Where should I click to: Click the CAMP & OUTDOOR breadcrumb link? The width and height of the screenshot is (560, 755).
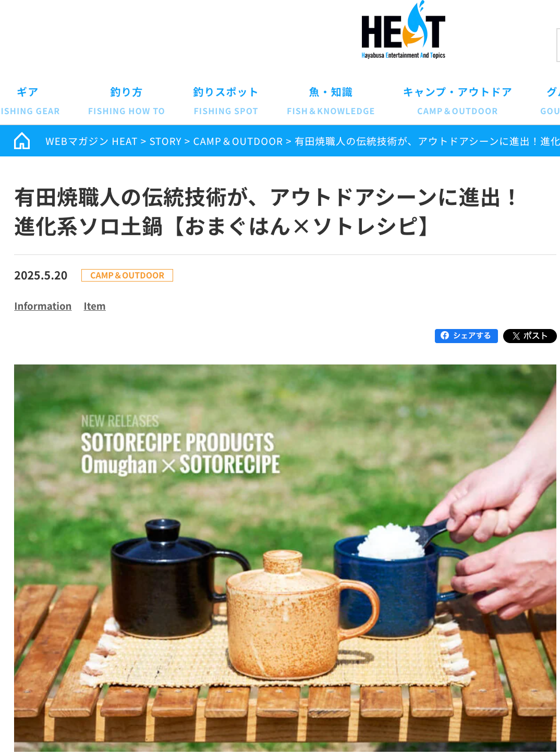[238, 141]
